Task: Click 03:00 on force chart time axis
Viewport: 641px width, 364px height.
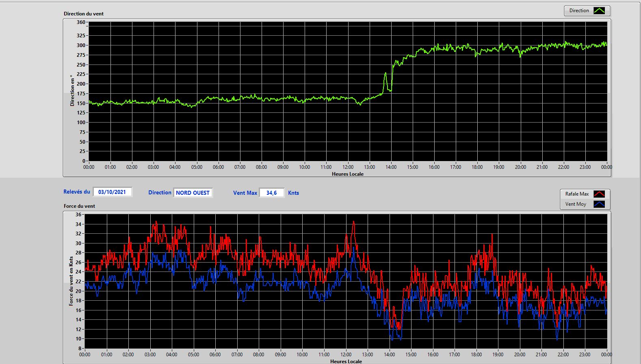Action: [x=150, y=355]
